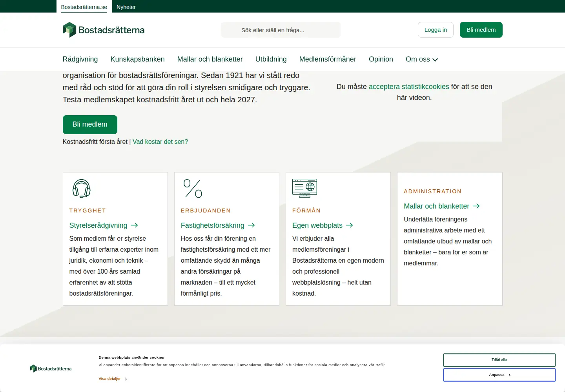This screenshot has height=392, width=565.
Task: Click the ADMINISTRATION card label
Action: click(433, 191)
